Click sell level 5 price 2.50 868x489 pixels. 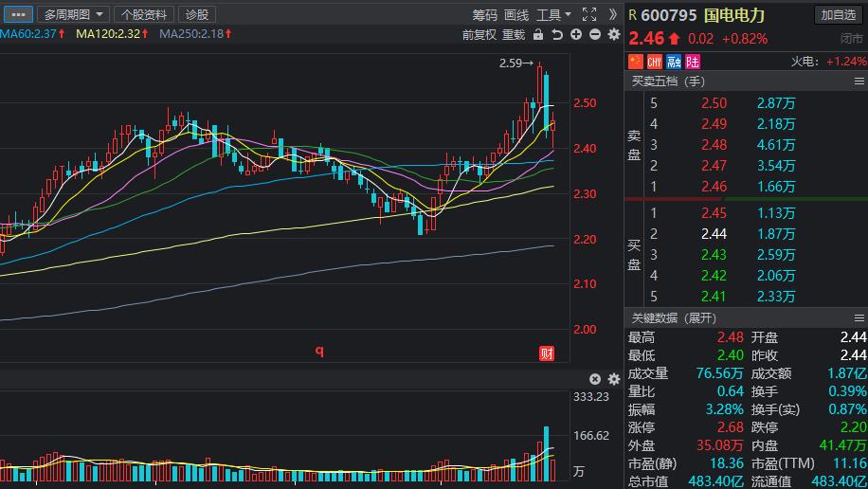pos(714,103)
